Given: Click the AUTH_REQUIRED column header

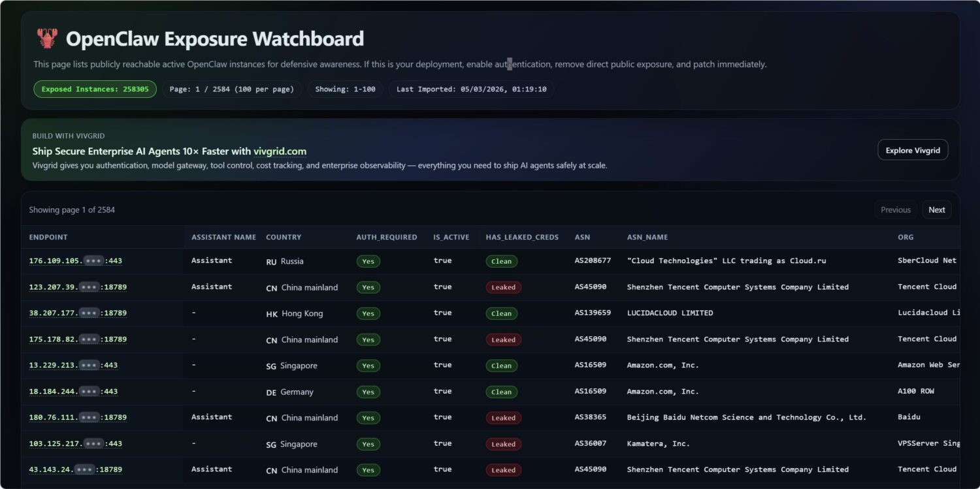Looking at the screenshot, I should (387, 237).
